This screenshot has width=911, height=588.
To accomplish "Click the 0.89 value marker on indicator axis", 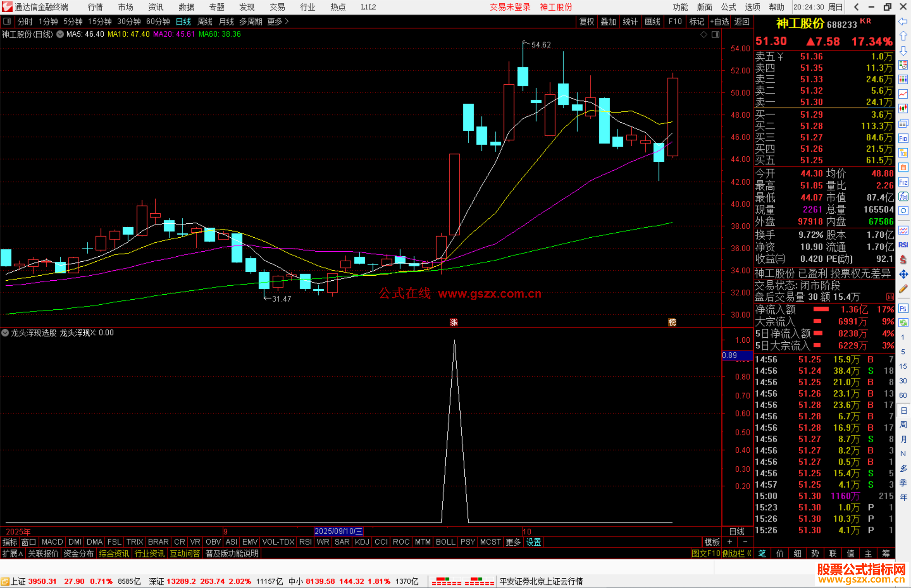I will [730, 355].
